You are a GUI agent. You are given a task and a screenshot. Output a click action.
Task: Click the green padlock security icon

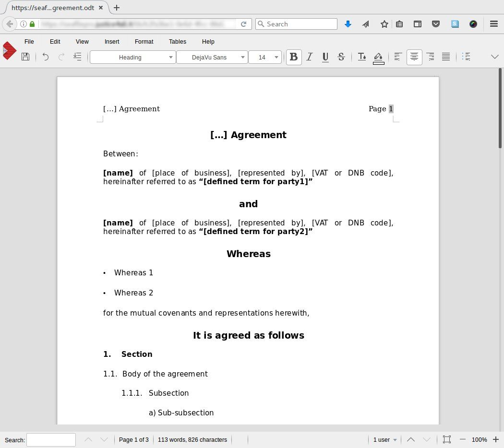tap(32, 24)
